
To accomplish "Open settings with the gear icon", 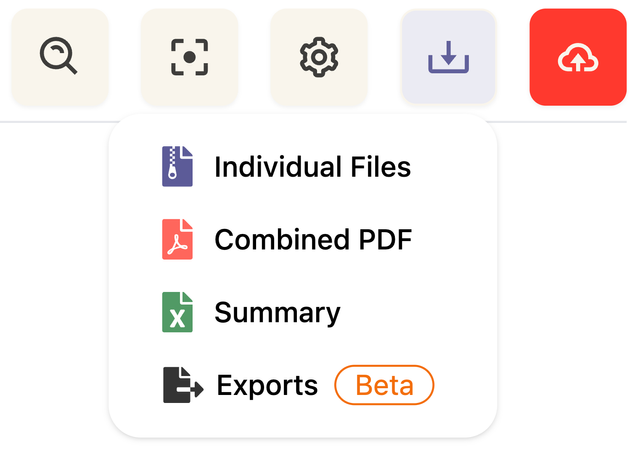I will pos(319,57).
